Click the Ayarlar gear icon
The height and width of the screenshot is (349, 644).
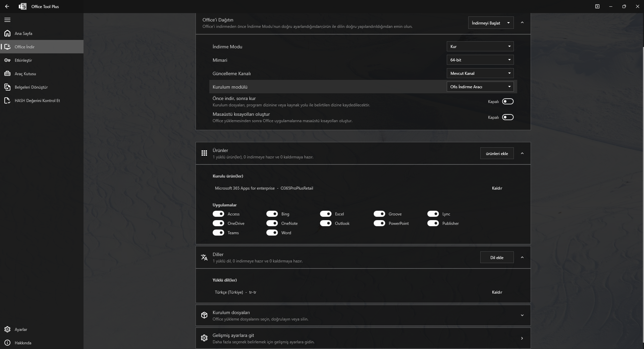coord(7,329)
